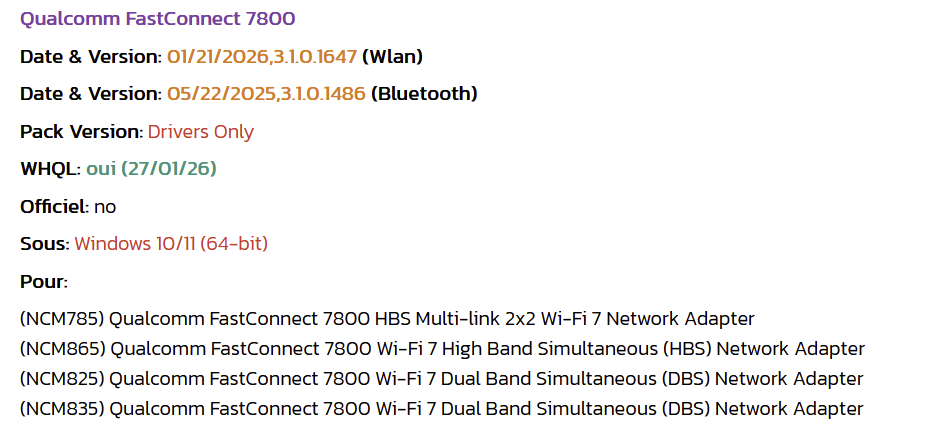Screen dimensions: 935x435
Task: Click the (Bluetooth) label
Action: pyautogui.click(x=424, y=94)
